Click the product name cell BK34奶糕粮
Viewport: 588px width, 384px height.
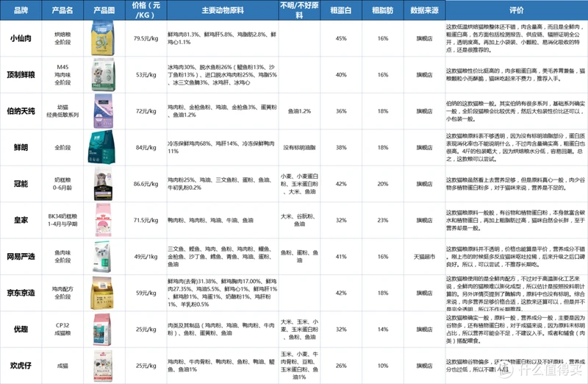(62, 220)
